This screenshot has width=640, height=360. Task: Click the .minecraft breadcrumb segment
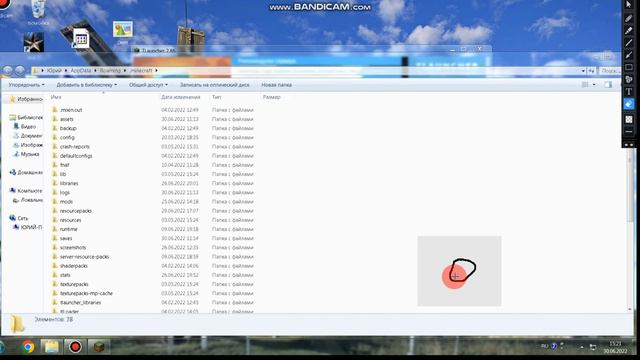141,71
